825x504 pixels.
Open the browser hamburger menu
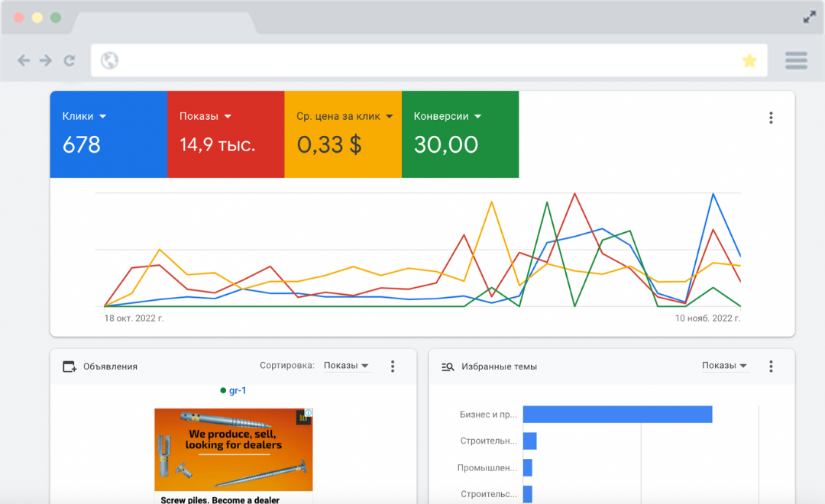[796, 60]
